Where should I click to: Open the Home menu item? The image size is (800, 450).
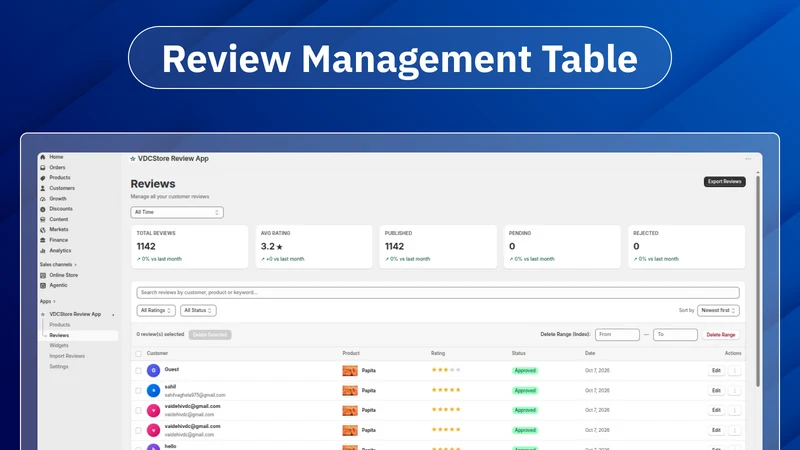[56, 157]
